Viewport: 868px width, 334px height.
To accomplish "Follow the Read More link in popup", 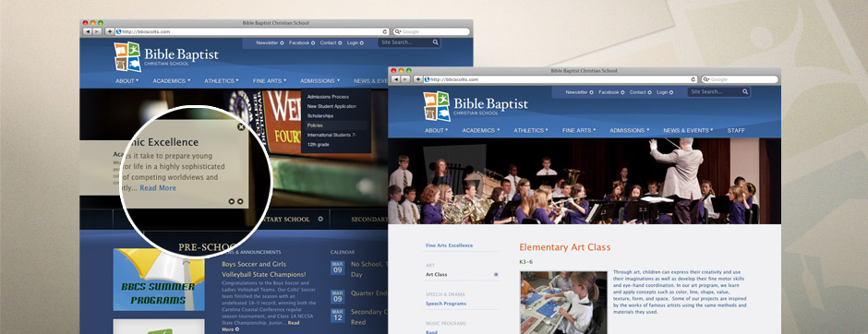I will (158, 188).
